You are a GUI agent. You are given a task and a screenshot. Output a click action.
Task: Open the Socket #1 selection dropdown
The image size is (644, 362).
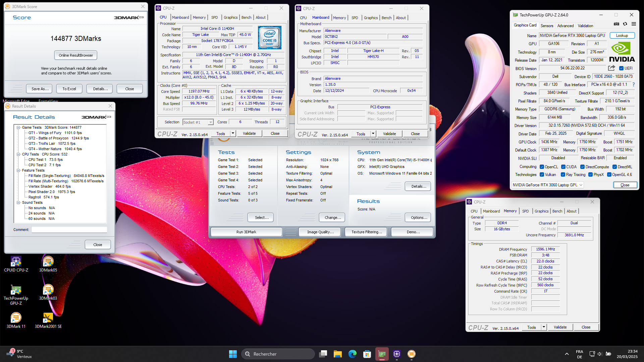pyautogui.click(x=198, y=122)
